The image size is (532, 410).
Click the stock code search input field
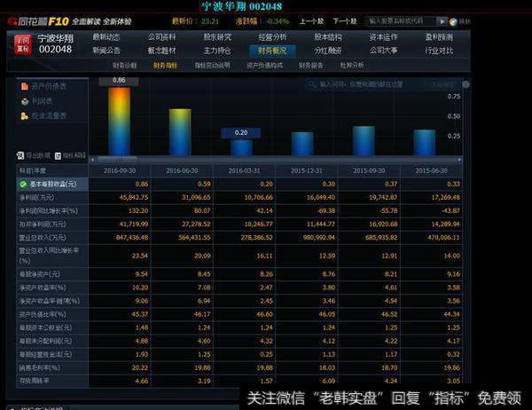click(399, 21)
